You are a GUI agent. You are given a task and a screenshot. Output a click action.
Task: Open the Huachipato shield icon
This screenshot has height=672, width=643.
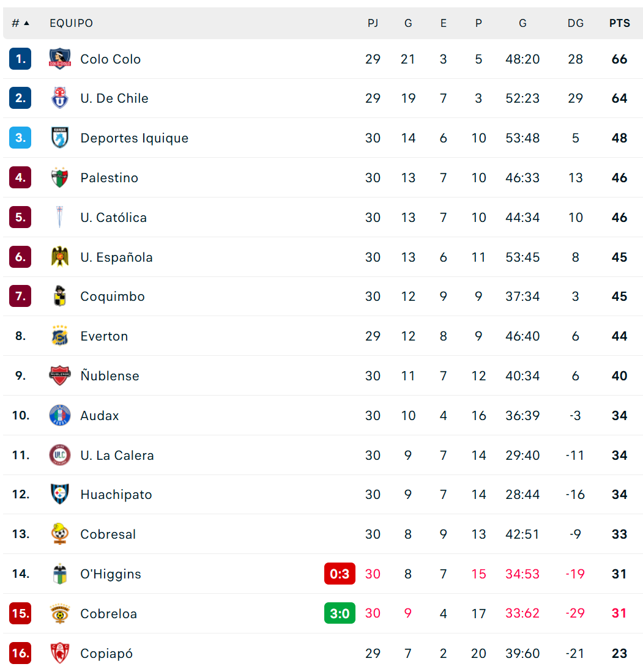pos(59,494)
